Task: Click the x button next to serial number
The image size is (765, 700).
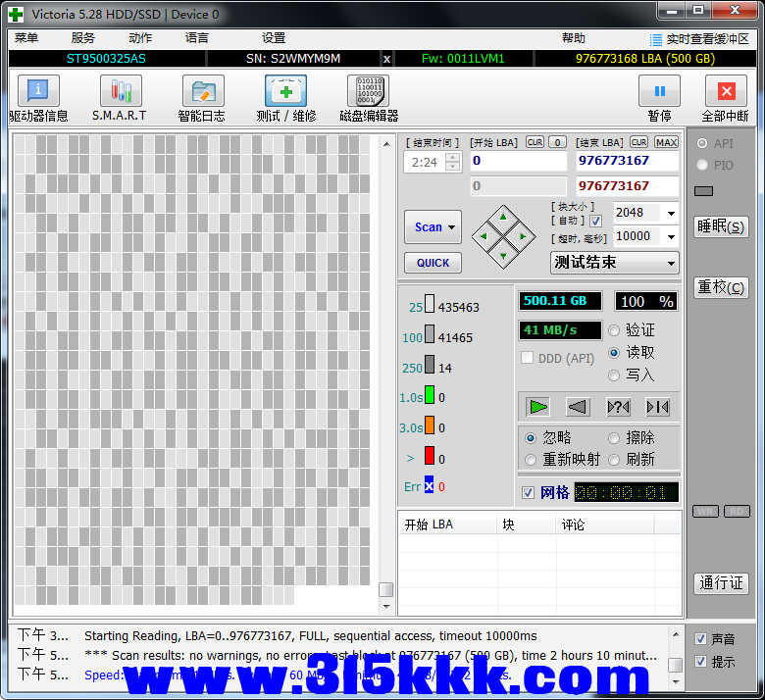Action: point(386,59)
